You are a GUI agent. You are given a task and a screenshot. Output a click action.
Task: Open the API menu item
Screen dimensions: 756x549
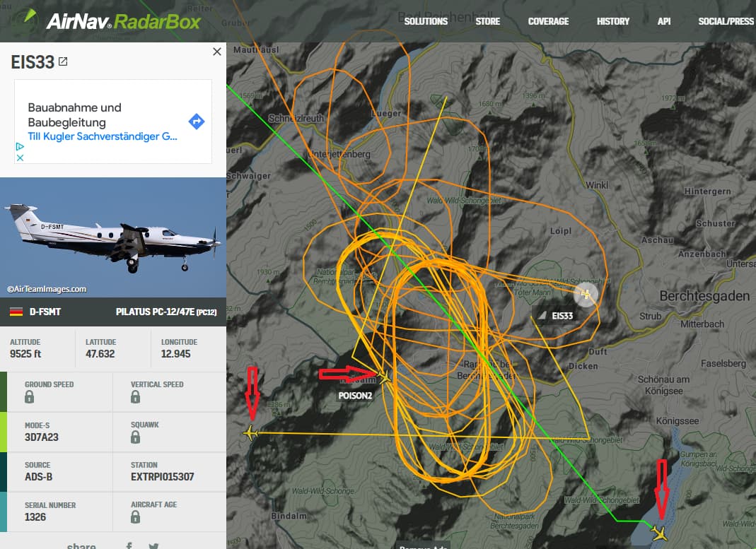point(664,21)
